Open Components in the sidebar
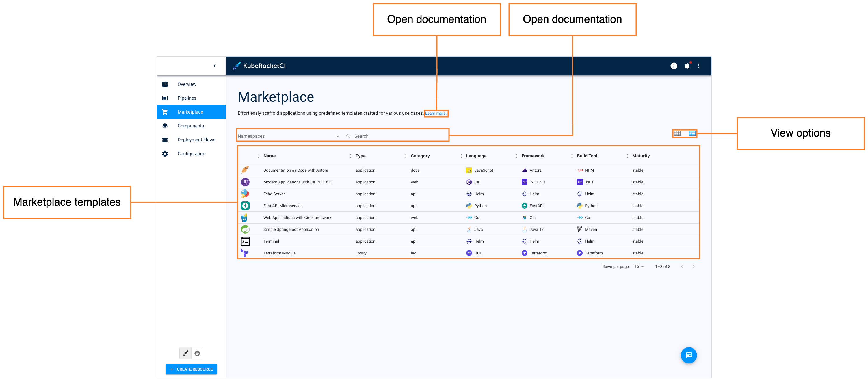 pos(190,126)
